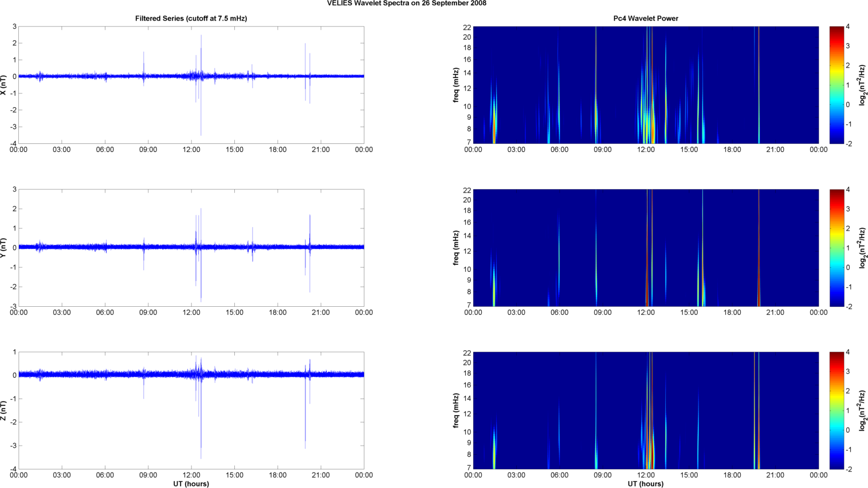This screenshot has height=488, width=868.
Task: Click 'UT (hours)' label below the Z series plot
Action: point(191,484)
